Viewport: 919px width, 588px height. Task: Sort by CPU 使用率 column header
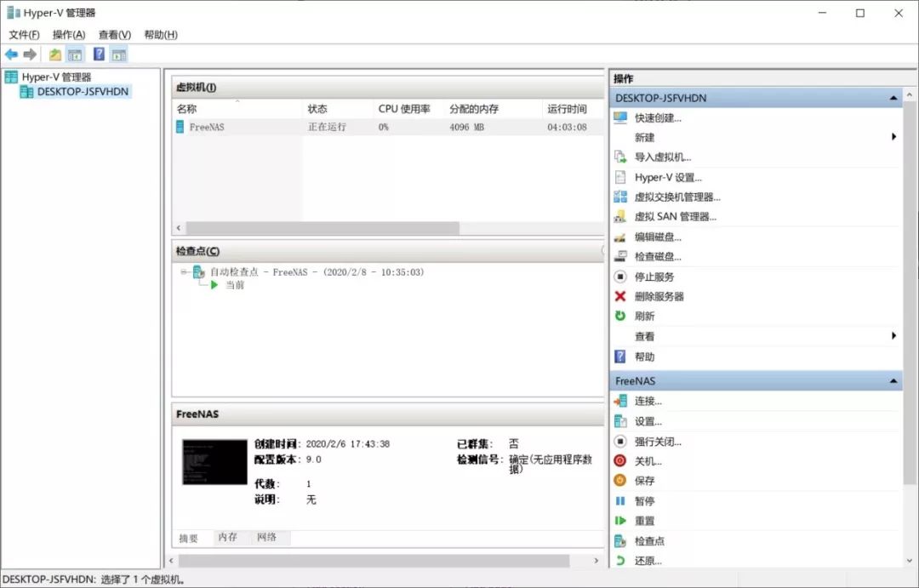point(408,109)
